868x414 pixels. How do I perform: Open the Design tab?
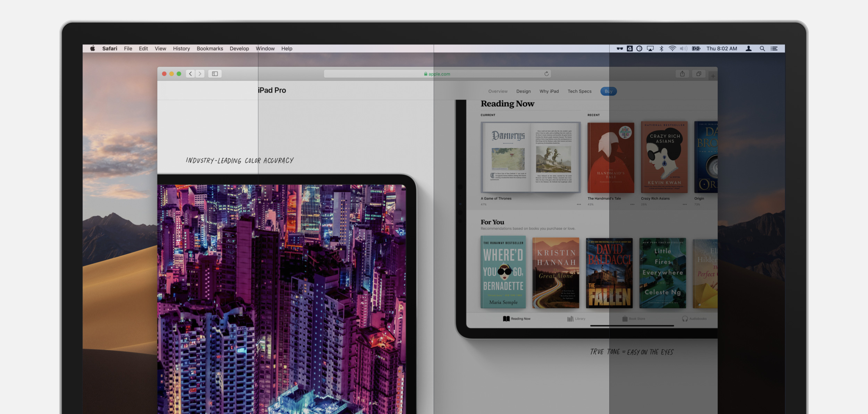click(523, 91)
